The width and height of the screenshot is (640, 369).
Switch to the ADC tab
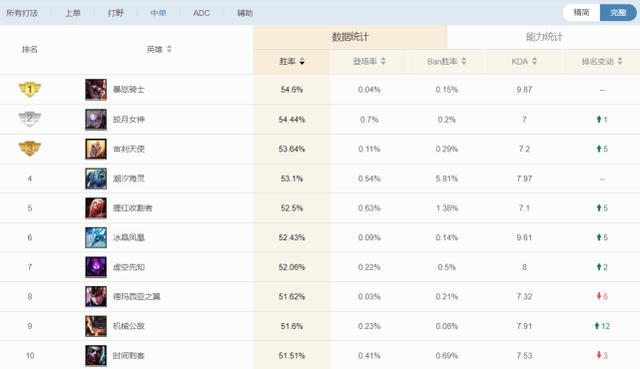click(x=201, y=13)
